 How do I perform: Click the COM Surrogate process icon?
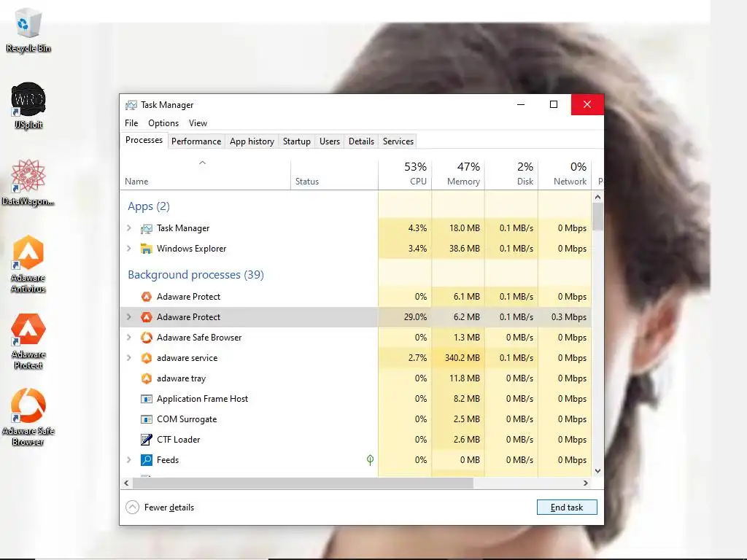[x=146, y=419]
